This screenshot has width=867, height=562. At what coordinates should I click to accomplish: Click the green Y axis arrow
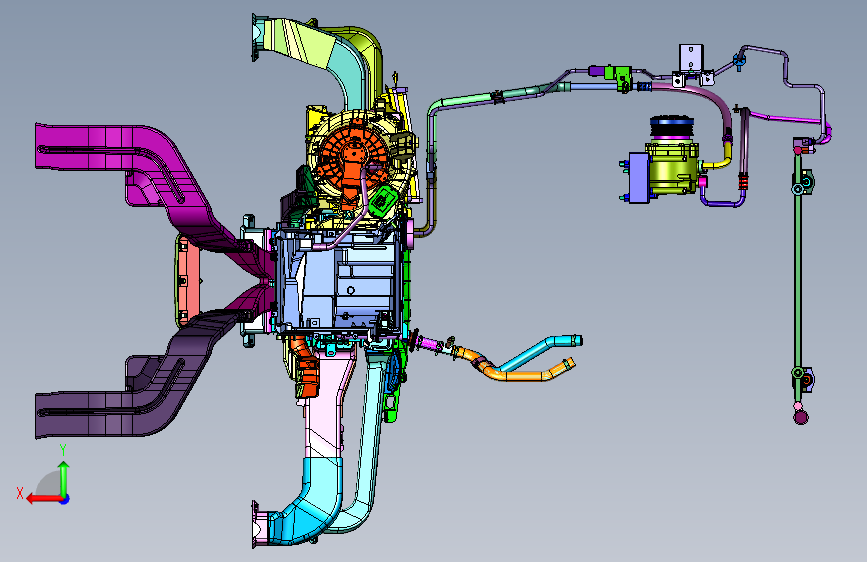(64, 478)
